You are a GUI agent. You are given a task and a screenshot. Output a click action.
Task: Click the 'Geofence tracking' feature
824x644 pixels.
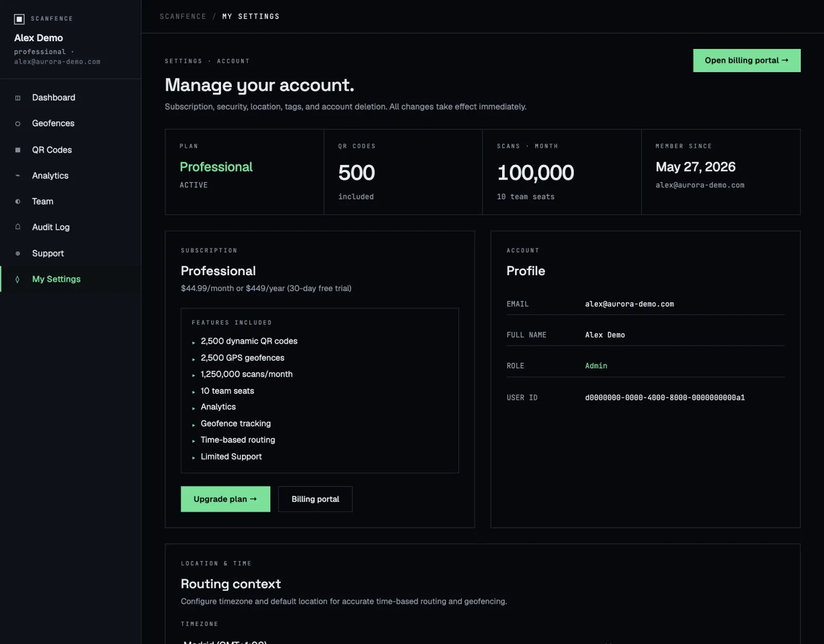(235, 423)
